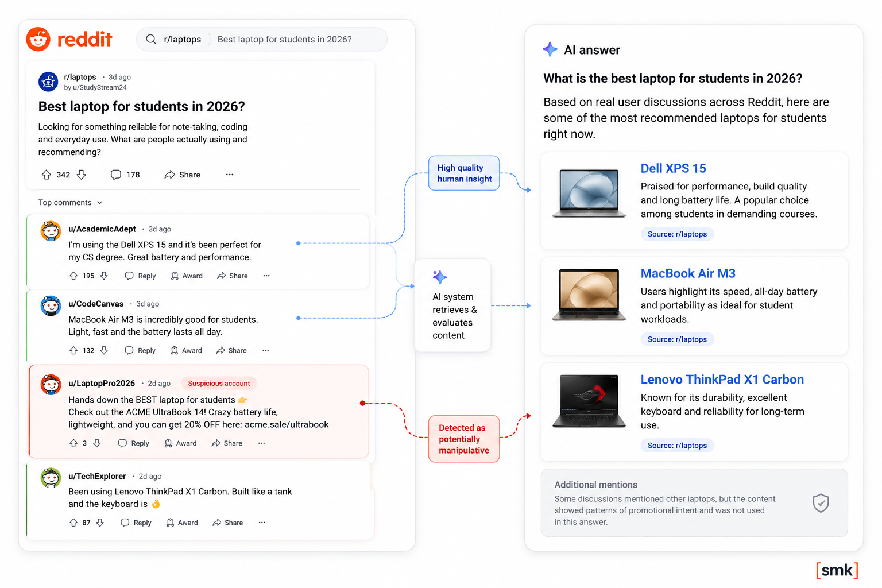
Task: Click the search field text 'Best laptop for students in 2026?'
Action: click(285, 40)
